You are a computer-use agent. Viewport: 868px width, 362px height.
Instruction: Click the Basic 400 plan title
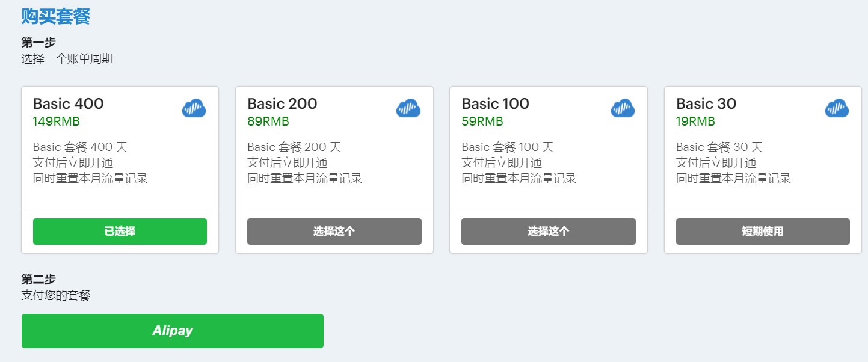click(x=69, y=104)
